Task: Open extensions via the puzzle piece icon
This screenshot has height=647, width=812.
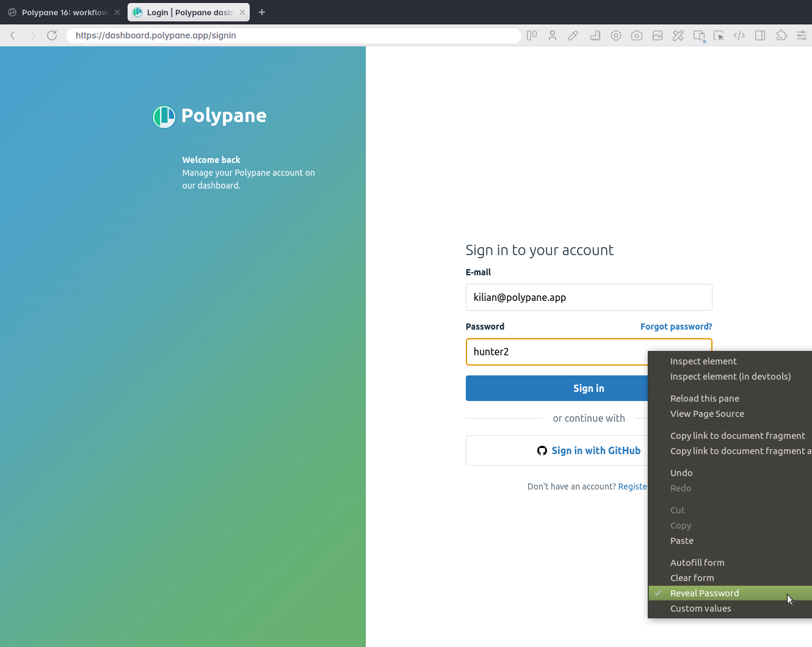Action: point(781,35)
